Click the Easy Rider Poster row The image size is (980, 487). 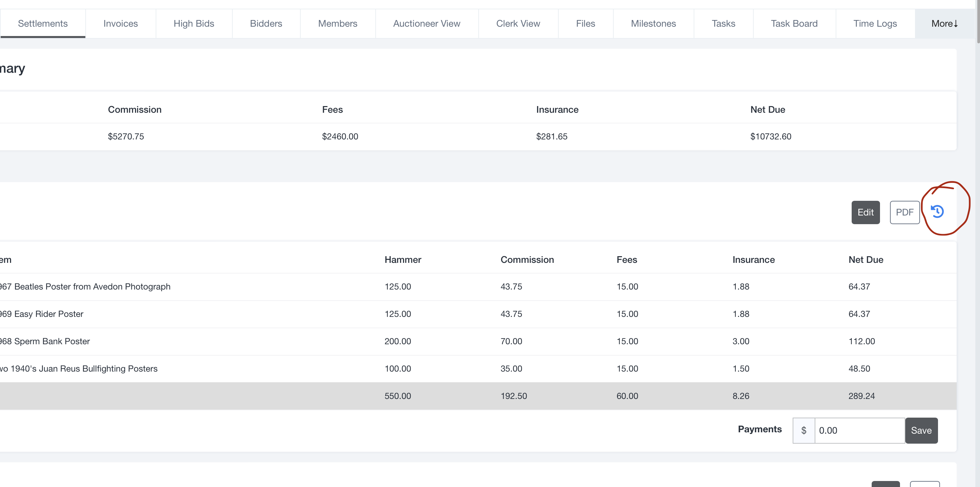49,314
